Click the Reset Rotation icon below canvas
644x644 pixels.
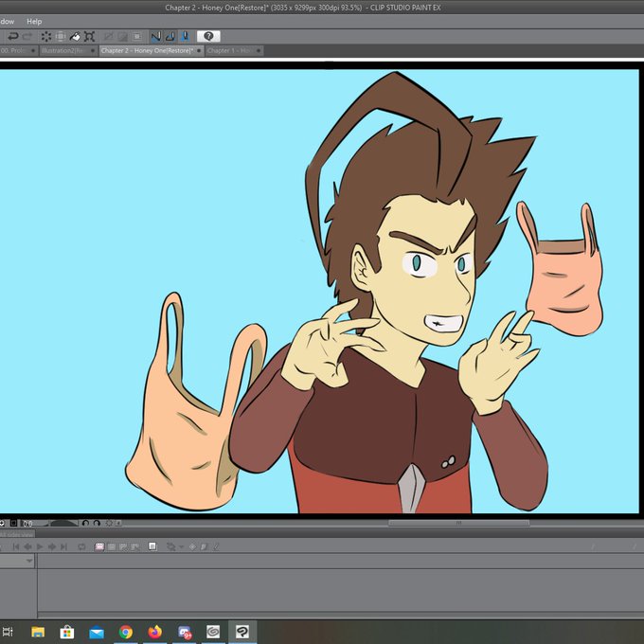click(109, 523)
